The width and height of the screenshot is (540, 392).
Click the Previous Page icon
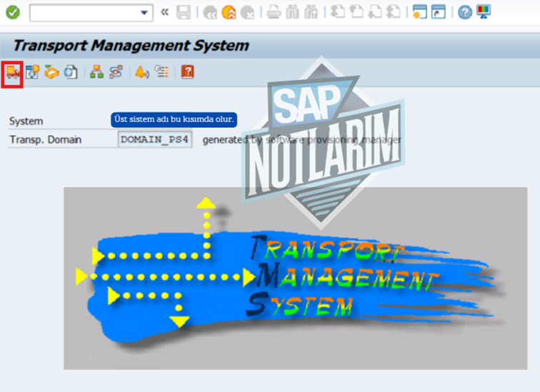pos(356,12)
